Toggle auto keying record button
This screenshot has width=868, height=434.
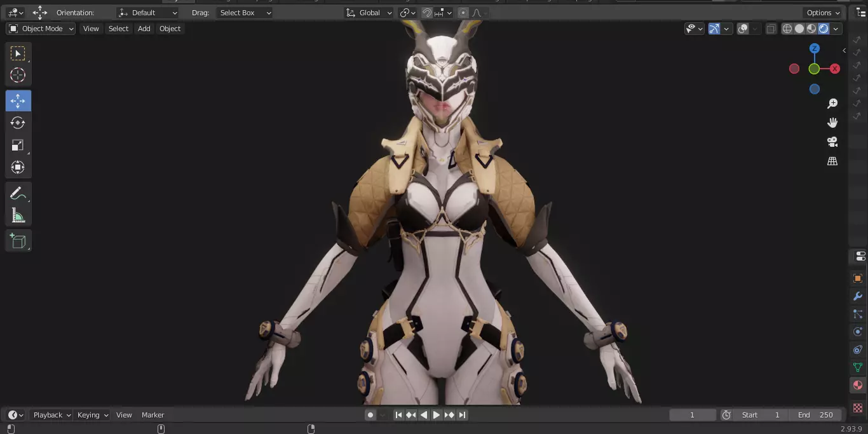point(370,415)
